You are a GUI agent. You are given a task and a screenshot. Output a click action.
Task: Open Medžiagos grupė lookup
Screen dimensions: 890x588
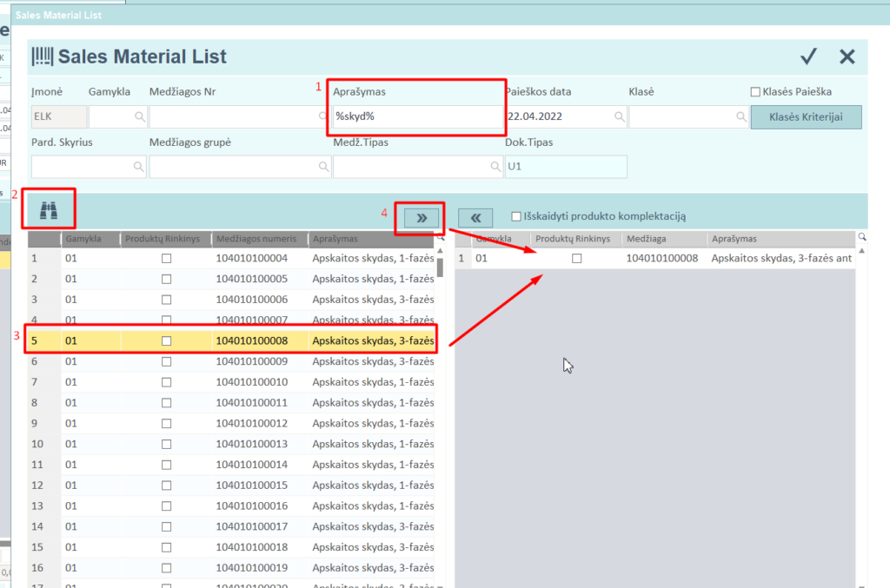tap(322, 166)
